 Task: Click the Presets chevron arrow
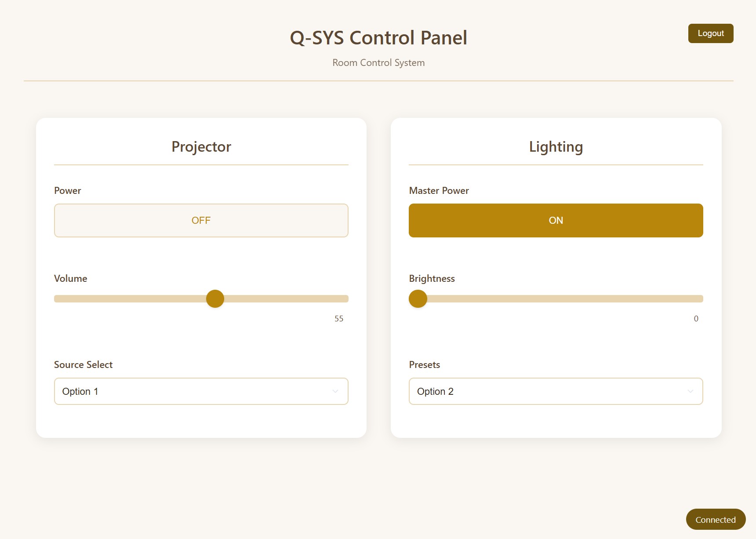pos(690,391)
